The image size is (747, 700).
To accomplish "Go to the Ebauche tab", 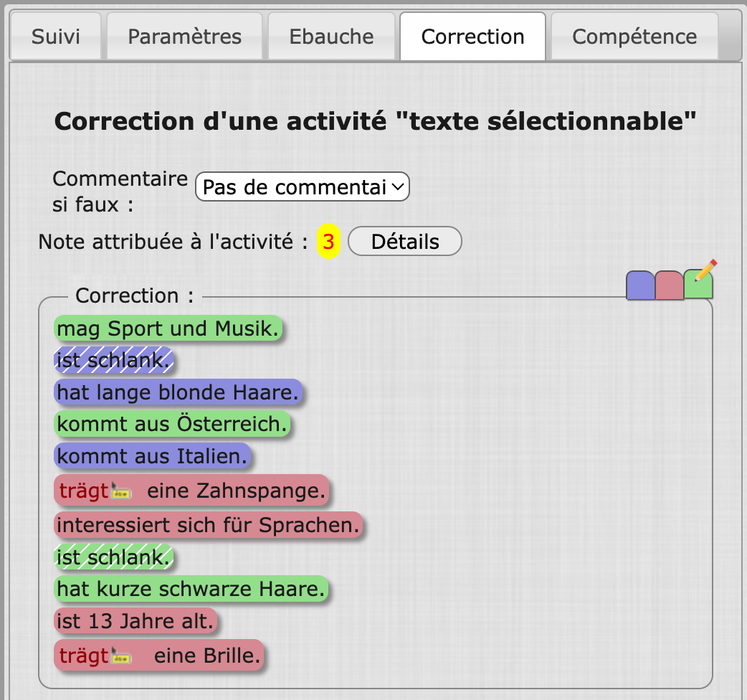I will pyautogui.click(x=331, y=37).
